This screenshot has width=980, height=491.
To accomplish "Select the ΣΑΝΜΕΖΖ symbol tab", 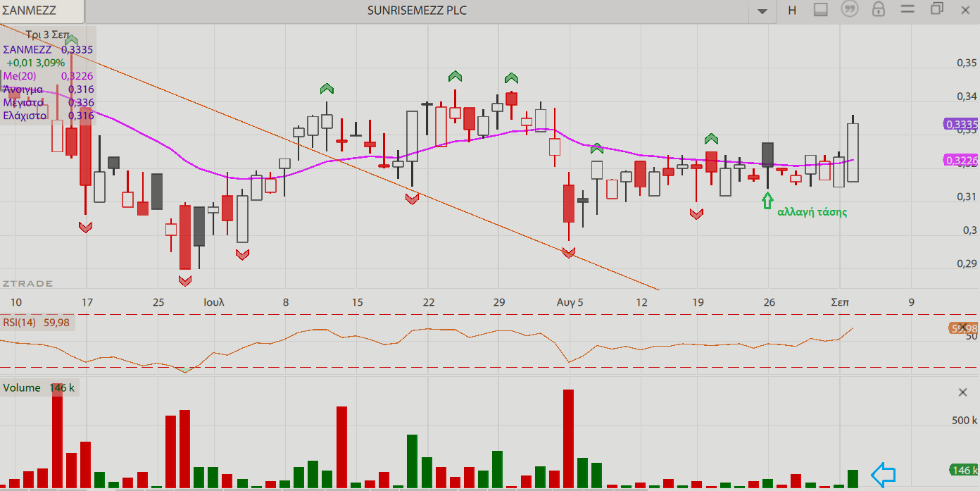I will coord(42,11).
